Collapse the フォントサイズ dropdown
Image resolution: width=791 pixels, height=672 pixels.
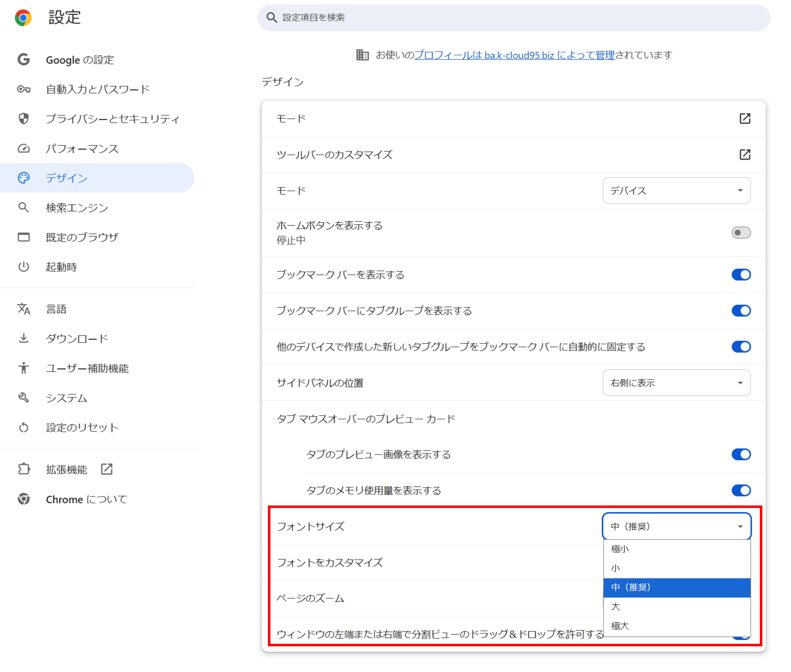click(676, 526)
